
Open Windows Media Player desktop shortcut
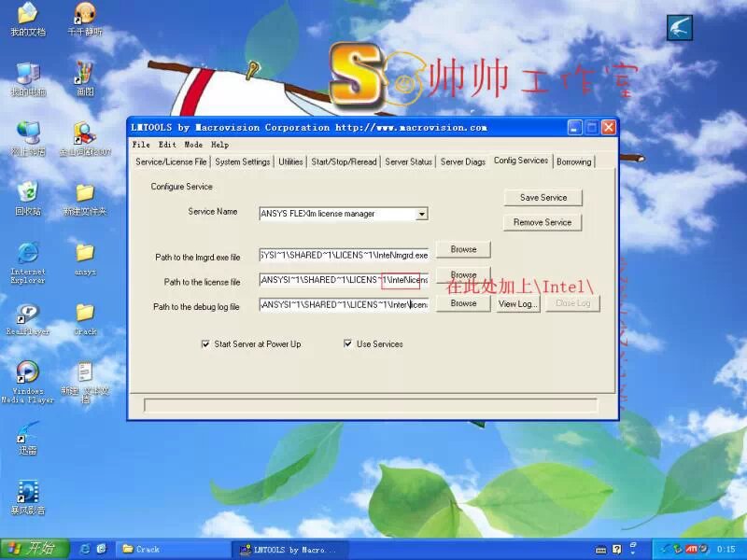tap(28, 373)
